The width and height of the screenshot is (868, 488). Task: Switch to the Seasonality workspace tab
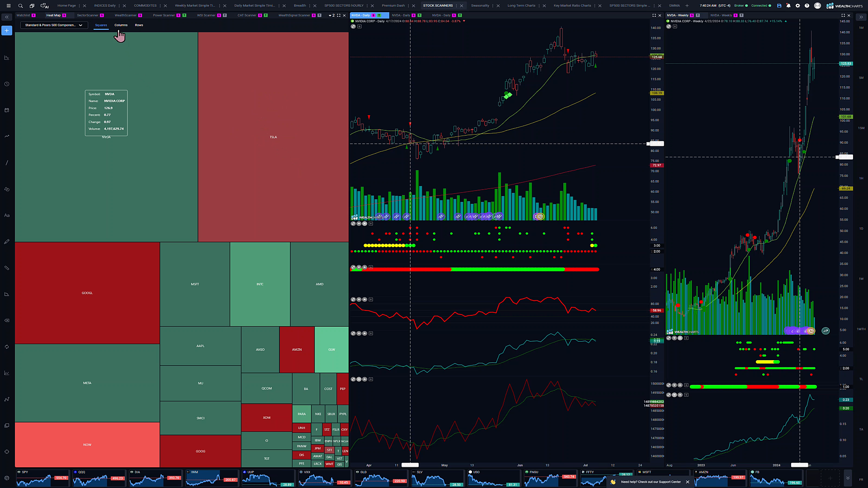pos(480,6)
